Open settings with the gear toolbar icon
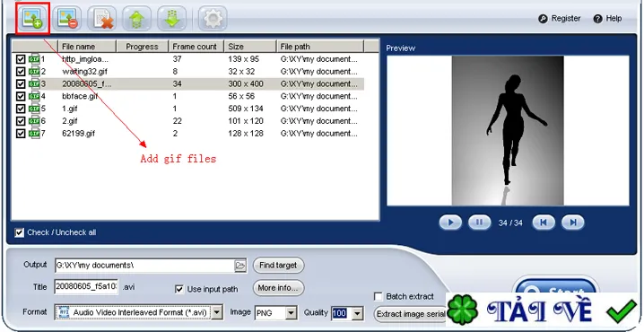The image size is (644, 332). tap(213, 19)
